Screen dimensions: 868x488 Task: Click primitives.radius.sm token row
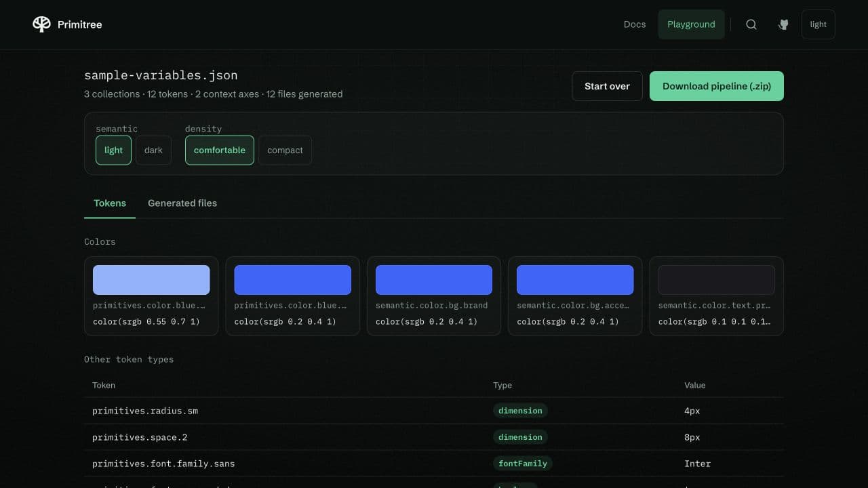click(434, 411)
